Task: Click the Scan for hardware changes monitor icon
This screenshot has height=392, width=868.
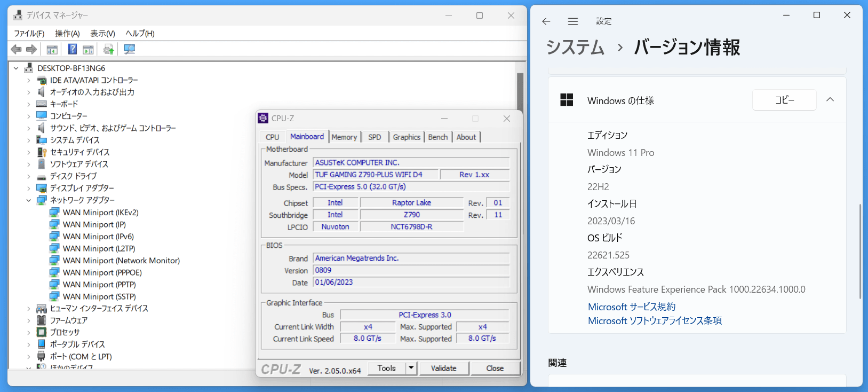Action: click(129, 49)
